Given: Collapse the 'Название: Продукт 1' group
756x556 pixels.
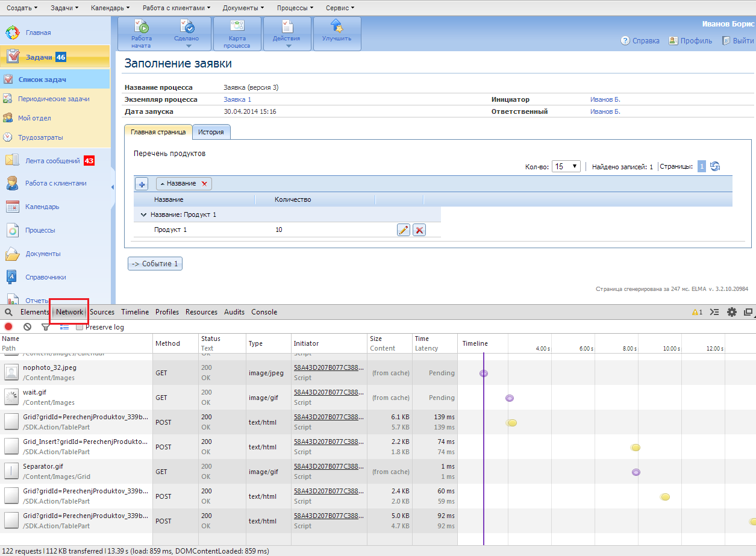Looking at the screenshot, I should point(143,214).
